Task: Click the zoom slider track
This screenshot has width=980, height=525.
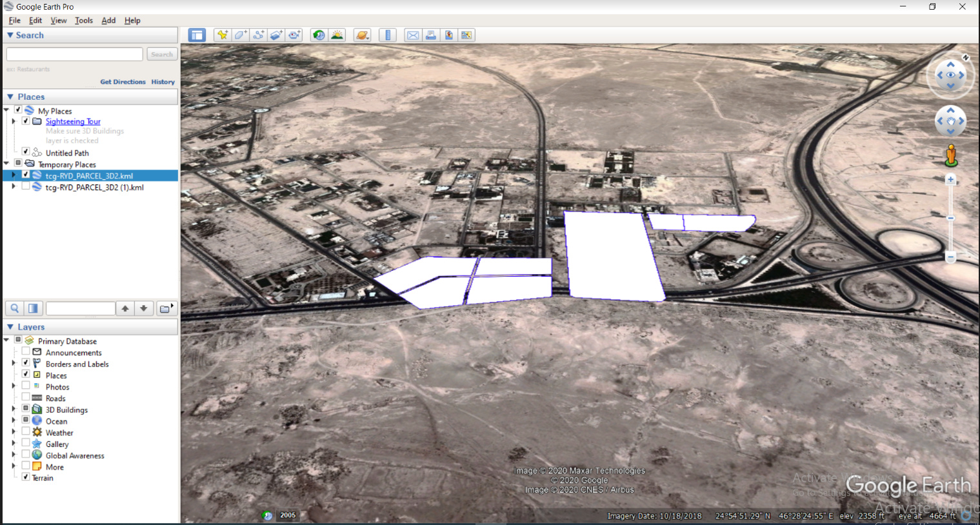Action: [950, 218]
